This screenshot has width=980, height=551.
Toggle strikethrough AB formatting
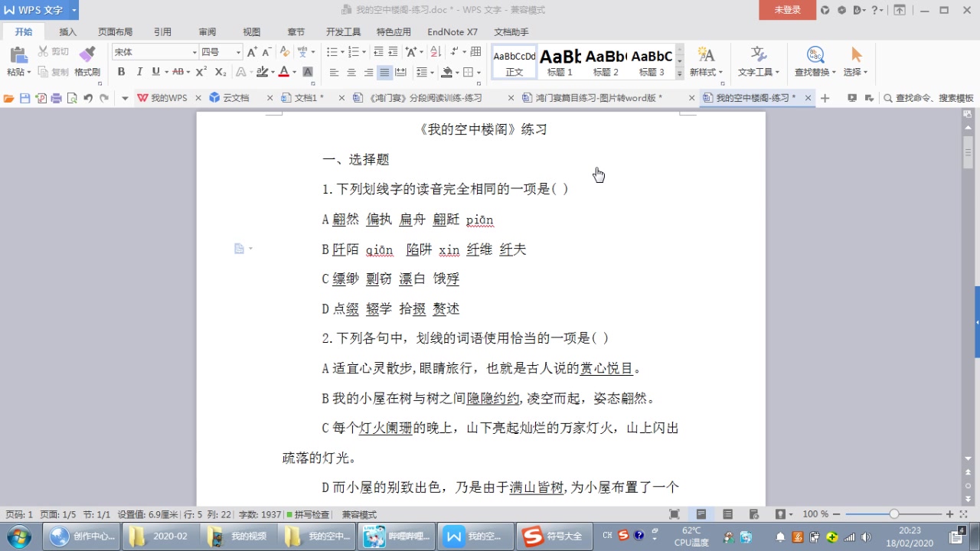click(x=178, y=72)
